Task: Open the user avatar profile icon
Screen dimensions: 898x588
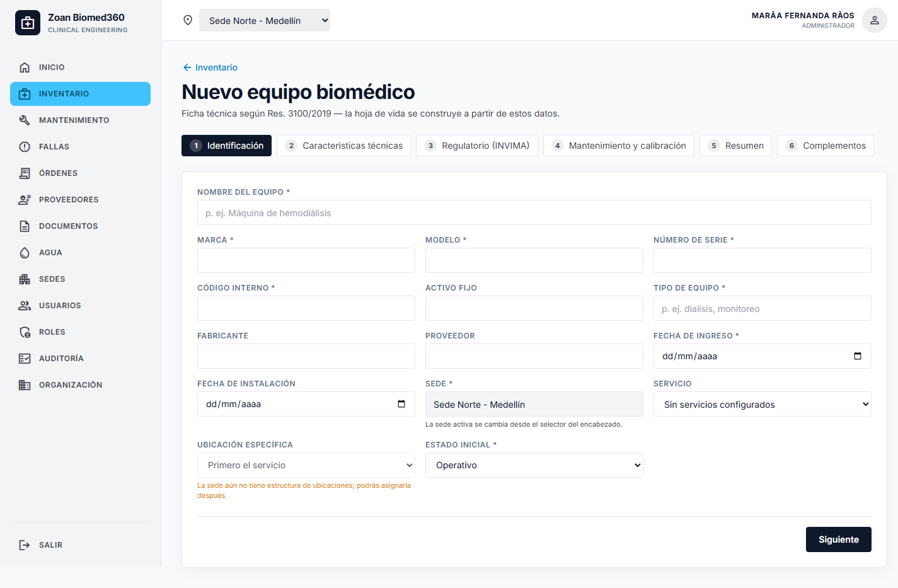Action: [875, 20]
